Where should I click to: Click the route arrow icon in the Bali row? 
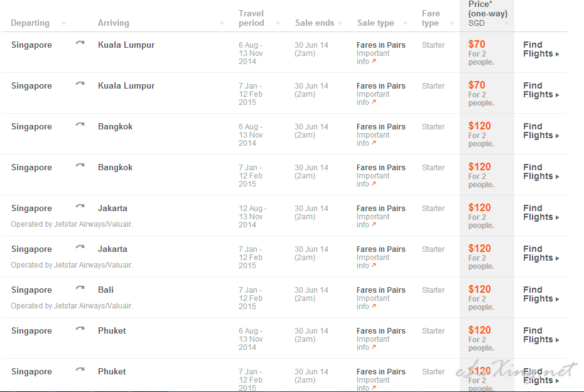80,289
